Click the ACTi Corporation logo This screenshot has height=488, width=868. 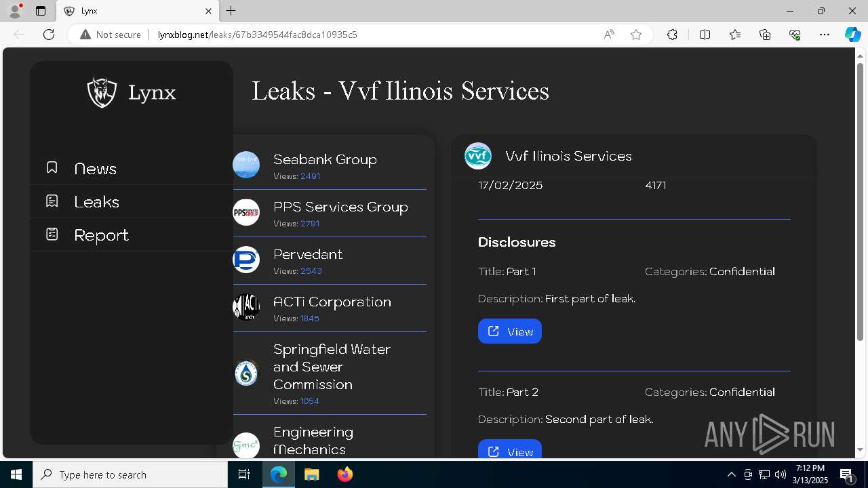click(x=246, y=308)
